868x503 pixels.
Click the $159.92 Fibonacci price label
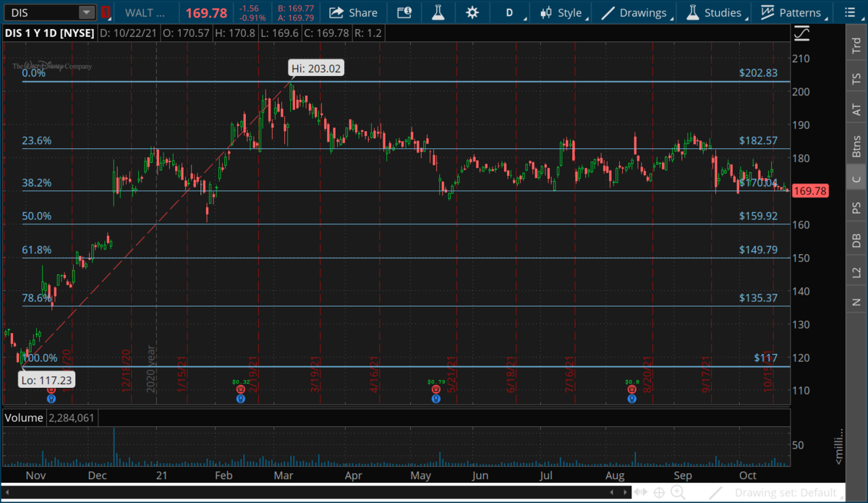tap(759, 216)
